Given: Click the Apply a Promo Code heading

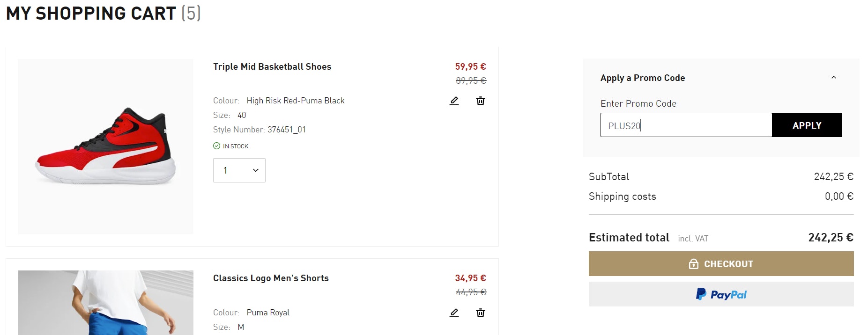Looking at the screenshot, I should click(643, 78).
